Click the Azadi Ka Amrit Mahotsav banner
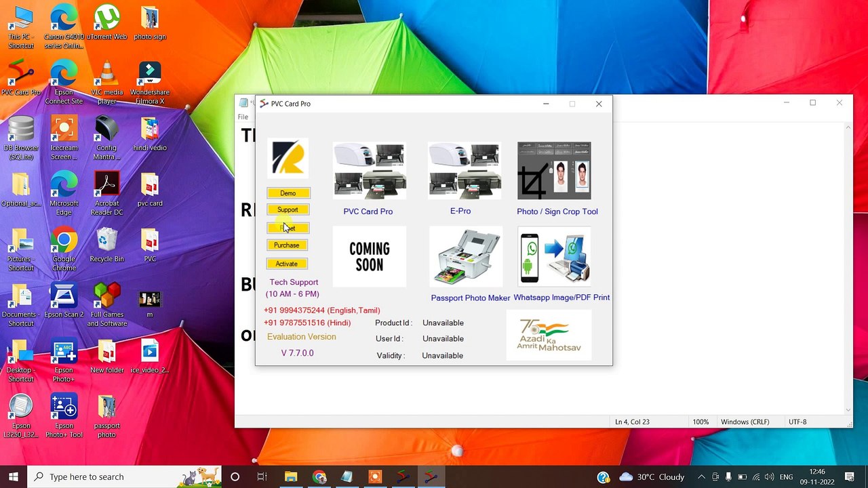Viewport: 868px width, 488px height. (549, 335)
